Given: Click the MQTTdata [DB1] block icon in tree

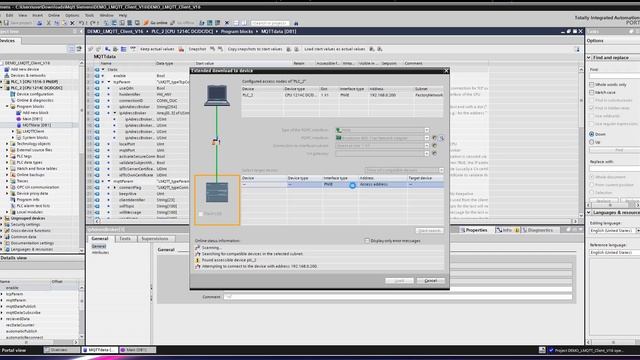Looking at the screenshot, I should [19, 125].
